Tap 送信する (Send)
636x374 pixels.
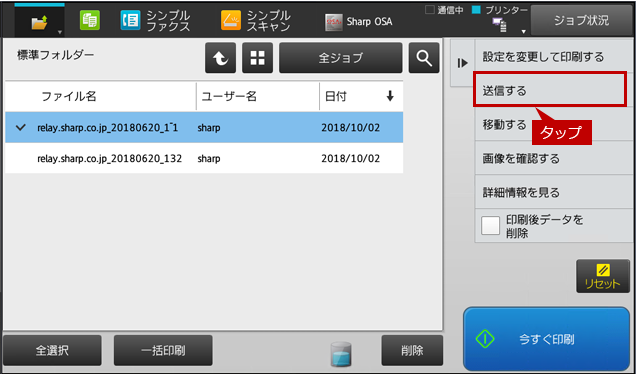(x=550, y=90)
